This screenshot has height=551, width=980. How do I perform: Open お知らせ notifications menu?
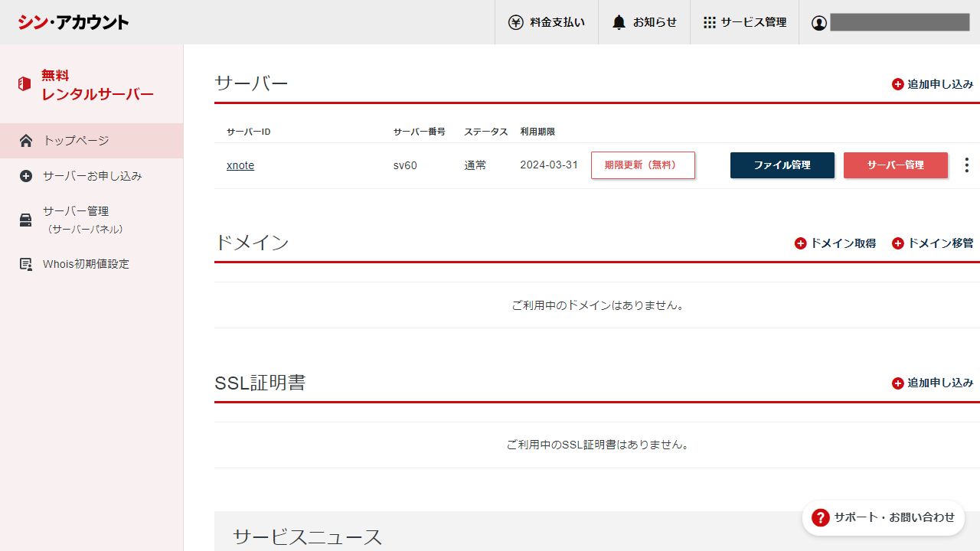[645, 22]
